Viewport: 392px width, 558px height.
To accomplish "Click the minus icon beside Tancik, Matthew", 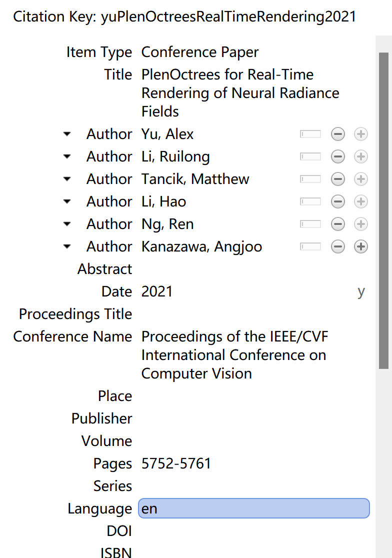I will click(337, 179).
